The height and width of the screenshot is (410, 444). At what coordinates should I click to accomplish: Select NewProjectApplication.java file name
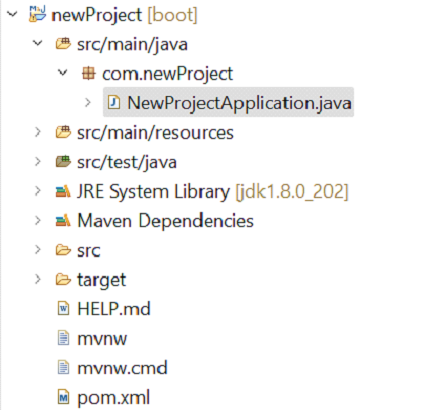[x=239, y=103]
